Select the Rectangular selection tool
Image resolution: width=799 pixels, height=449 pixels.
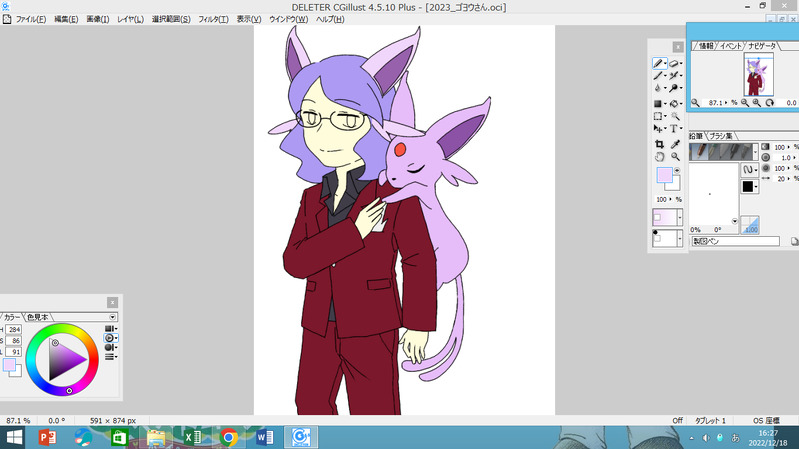(657, 116)
